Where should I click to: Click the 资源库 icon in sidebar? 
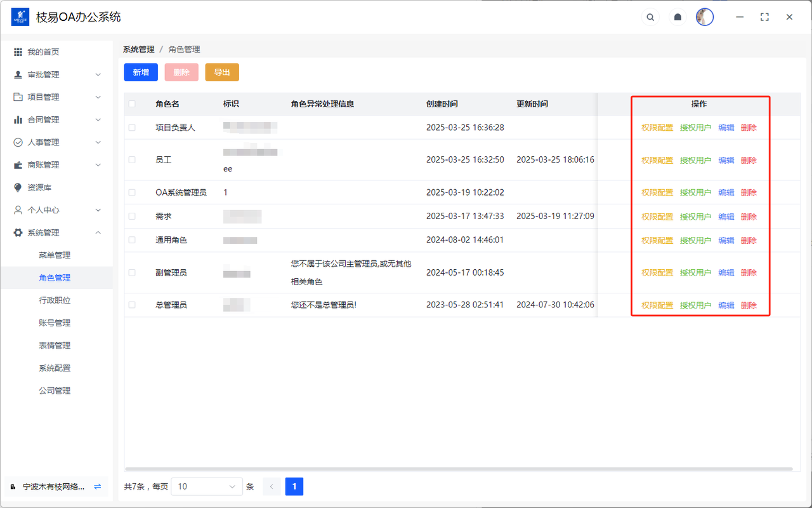pyautogui.click(x=18, y=187)
